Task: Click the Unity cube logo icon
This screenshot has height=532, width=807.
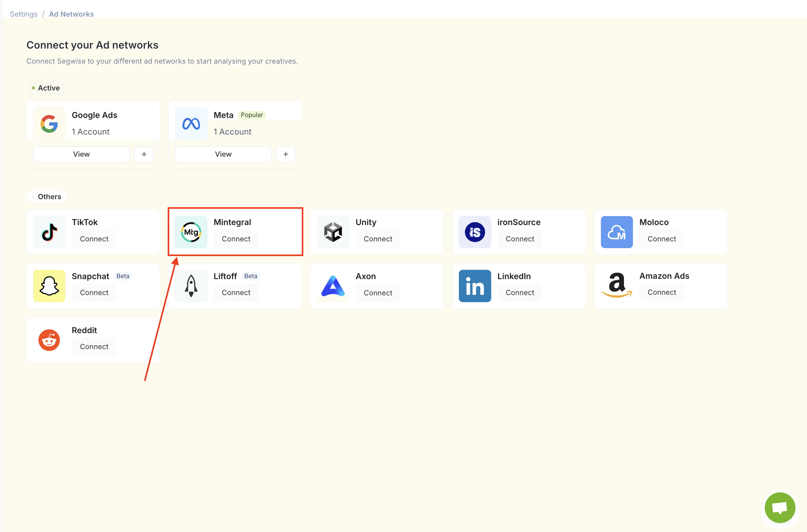Action: pyautogui.click(x=333, y=232)
